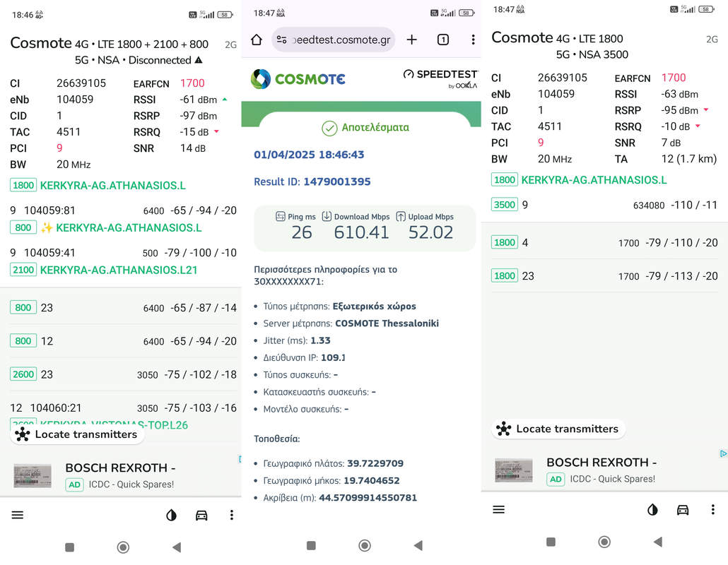Tap Android back button below the speedtest page

[418, 545]
